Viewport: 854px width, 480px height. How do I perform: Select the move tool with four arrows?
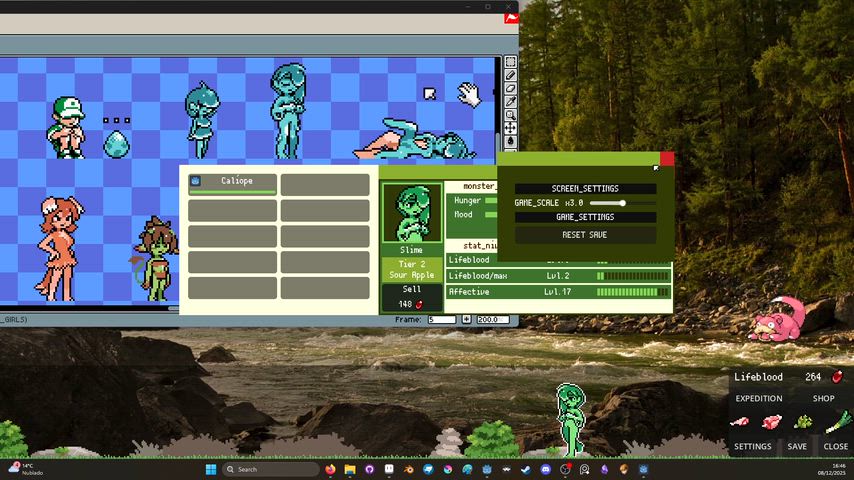[510, 128]
